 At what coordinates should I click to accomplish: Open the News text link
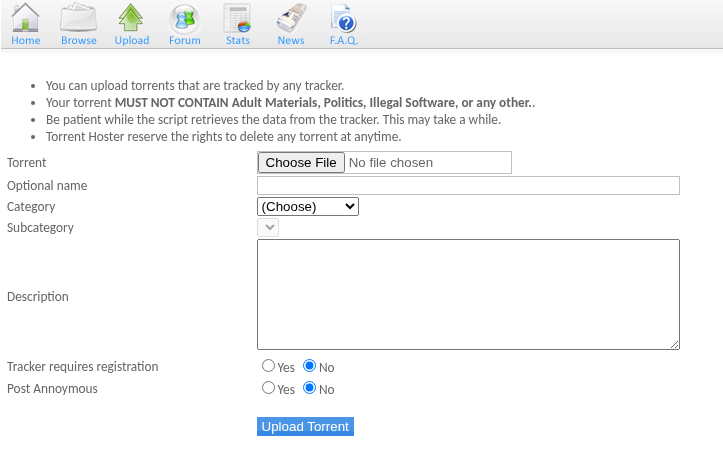[291, 41]
